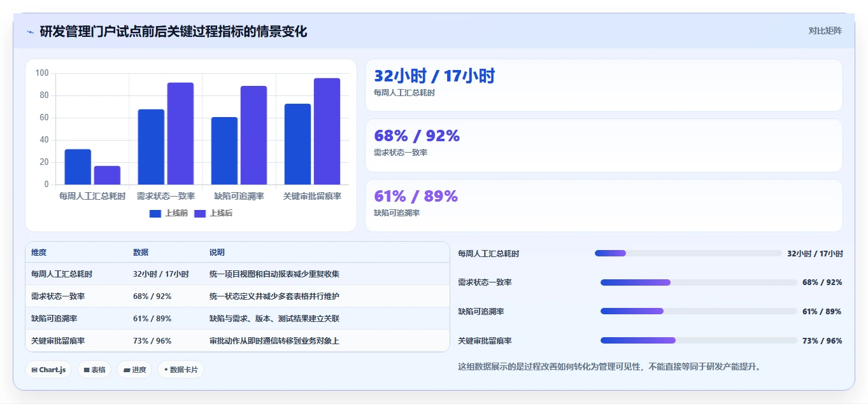Image resolution: width=868 pixels, height=404 pixels.
Task: Click the 上线后 bar for 关键审批留痕率
Action: tap(327, 131)
